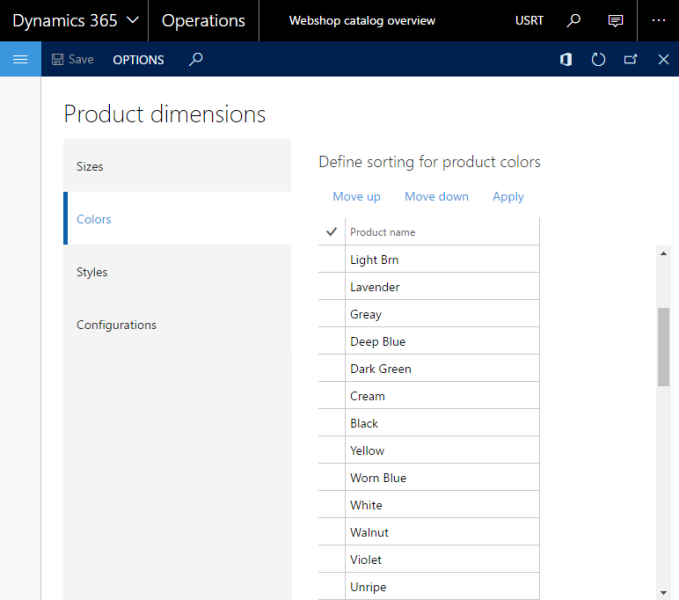Open form in new window icon

tap(630, 59)
